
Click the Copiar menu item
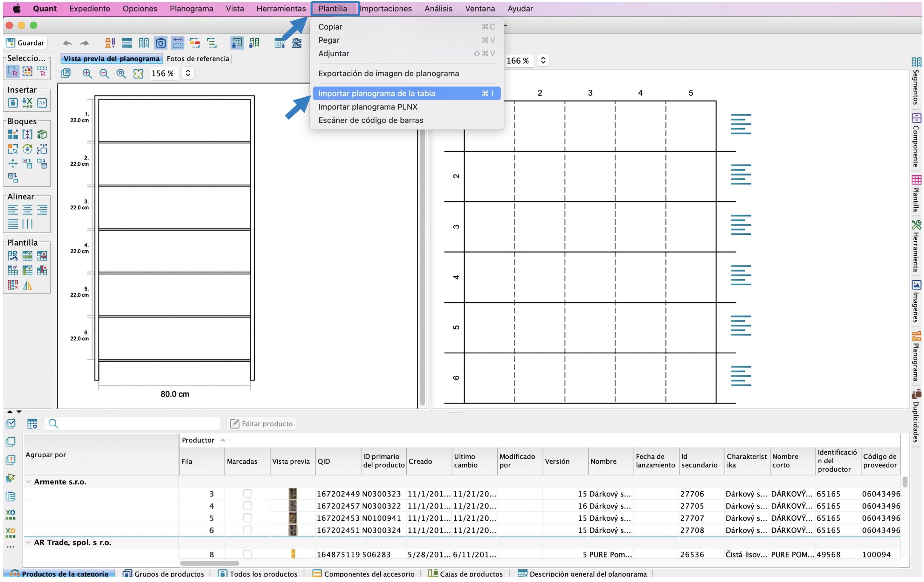[406, 26]
